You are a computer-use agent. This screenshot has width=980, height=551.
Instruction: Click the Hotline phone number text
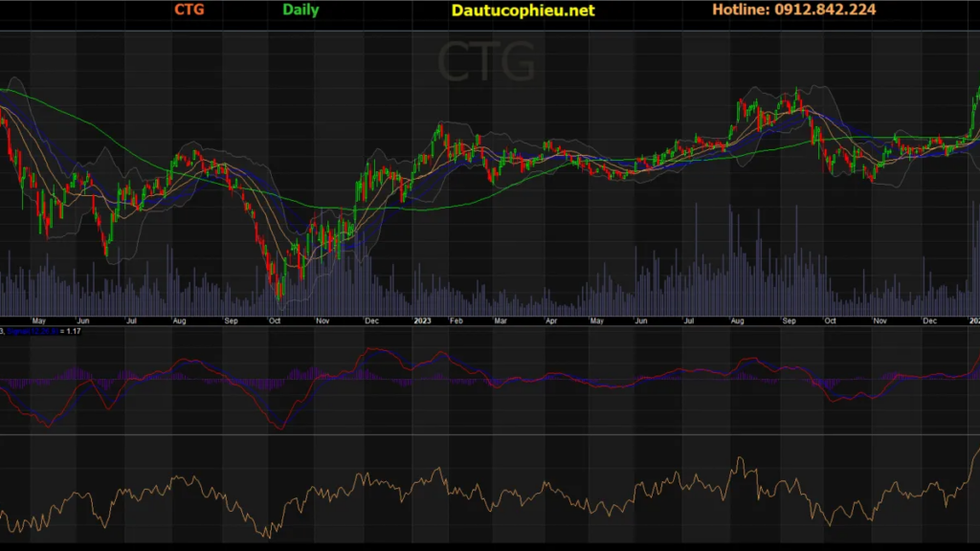[x=793, y=11]
